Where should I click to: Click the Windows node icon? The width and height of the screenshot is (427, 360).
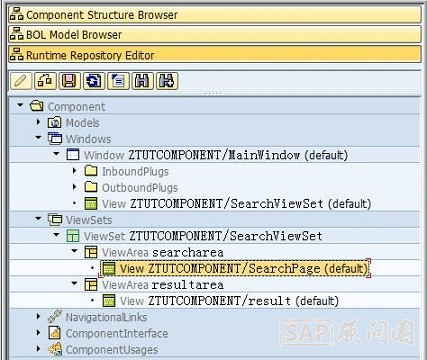(55, 138)
